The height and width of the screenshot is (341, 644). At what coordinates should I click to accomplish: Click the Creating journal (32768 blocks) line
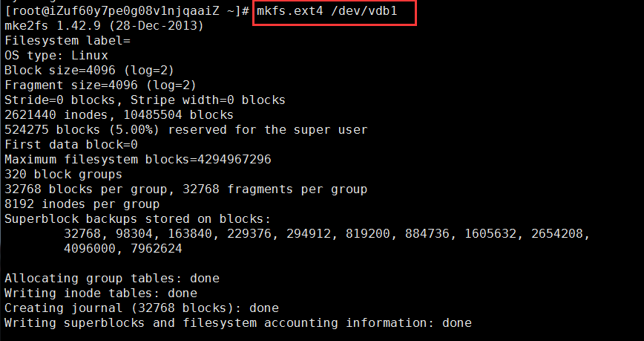click(141, 308)
